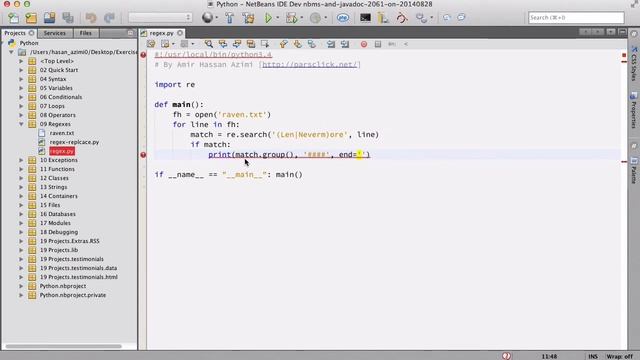Expand the 18 Debugging folder
Image resolution: width=640 pixels, height=360 pixels.
click(x=21, y=232)
